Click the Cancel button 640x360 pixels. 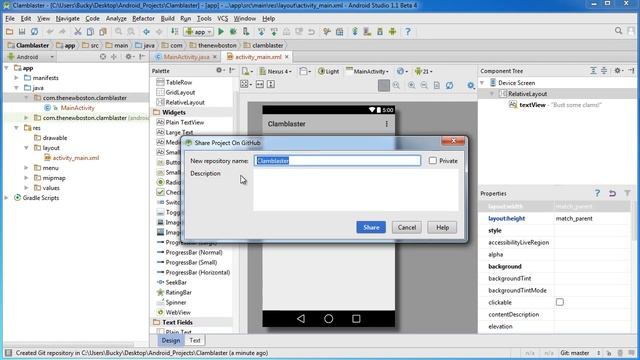[x=407, y=227]
